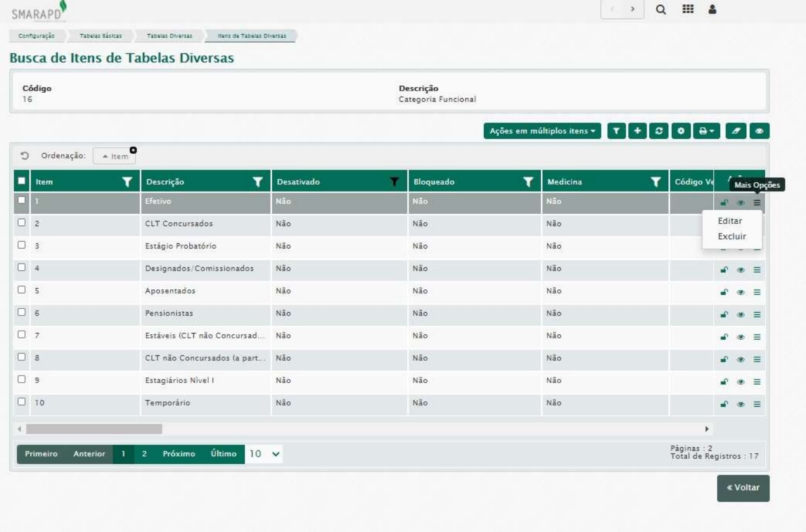The image size is (806, 532).
Task: Open the page size dropdown showing 10
Action: [x=264, y=454]
